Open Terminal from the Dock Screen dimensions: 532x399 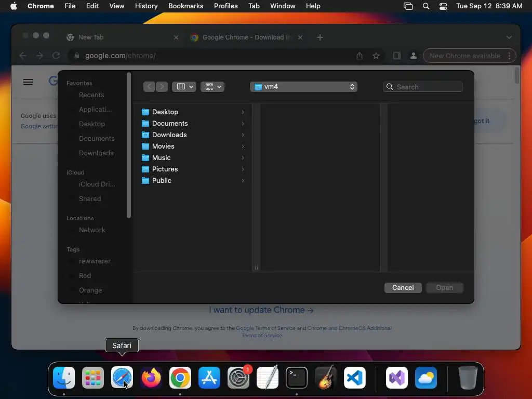[297, 378]
